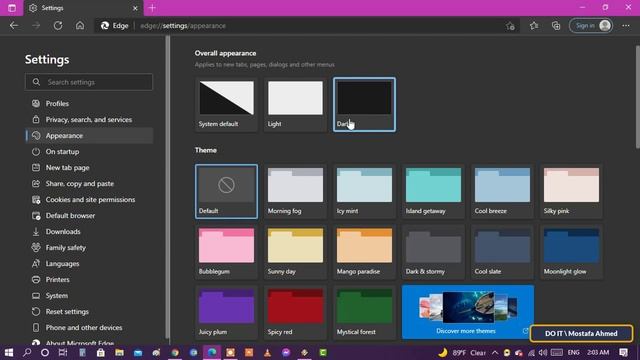
Task: Apply the Mango paradise theme
Action: (x=364, y=252)
